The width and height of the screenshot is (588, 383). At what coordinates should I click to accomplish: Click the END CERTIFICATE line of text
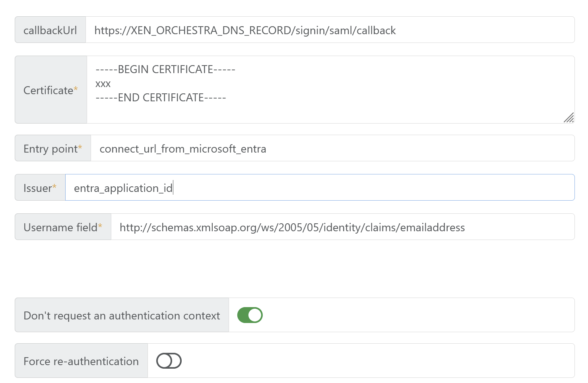161,98
